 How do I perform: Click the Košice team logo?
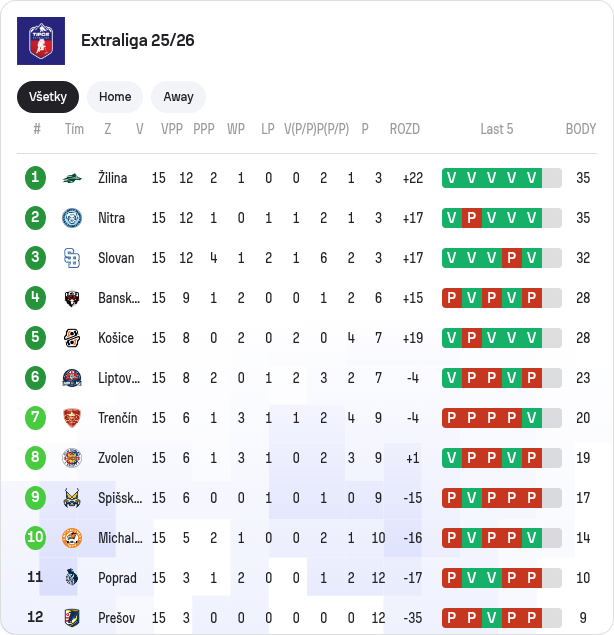[72, 338]
